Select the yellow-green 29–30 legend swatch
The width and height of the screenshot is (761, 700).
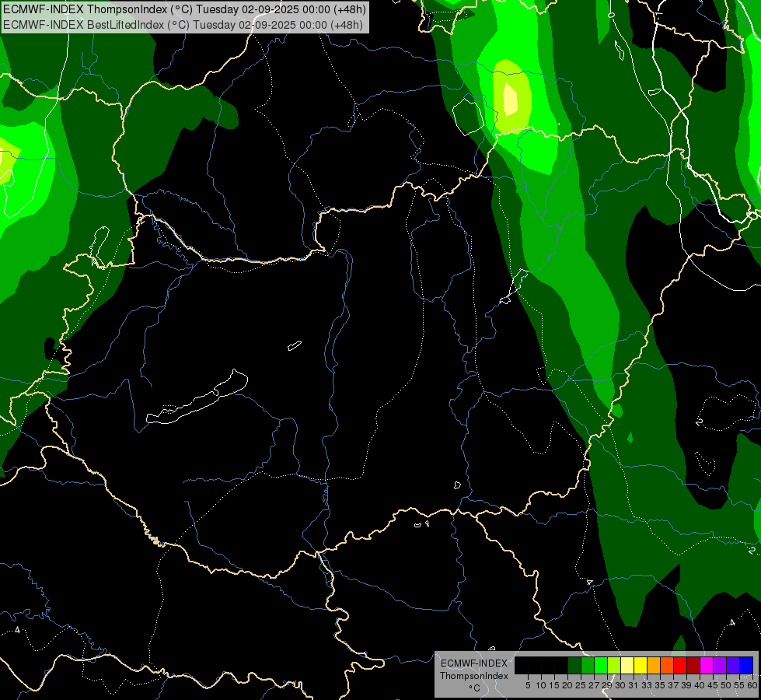(614, 665)
